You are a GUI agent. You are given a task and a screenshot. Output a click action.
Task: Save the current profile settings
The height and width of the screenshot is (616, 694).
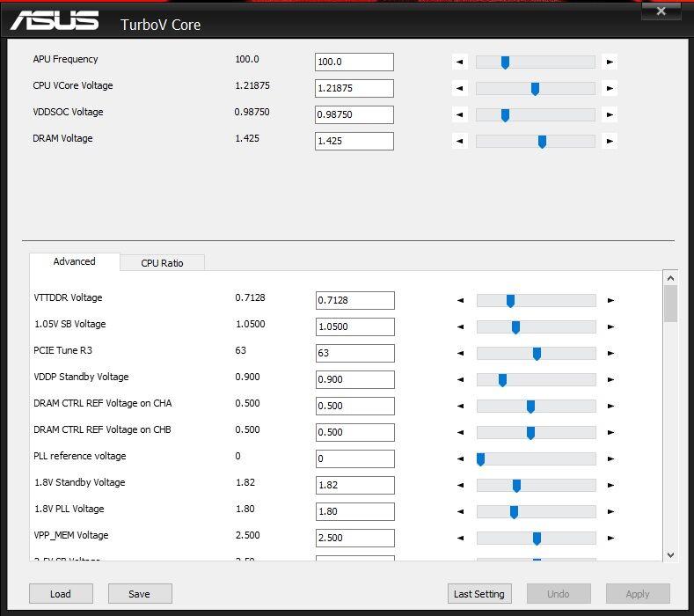140,594
